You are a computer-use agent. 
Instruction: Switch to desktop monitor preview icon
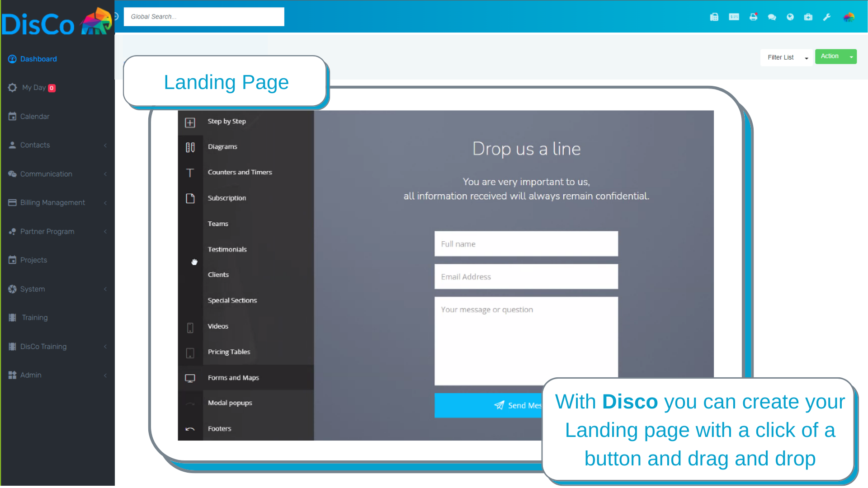[190, 378]
